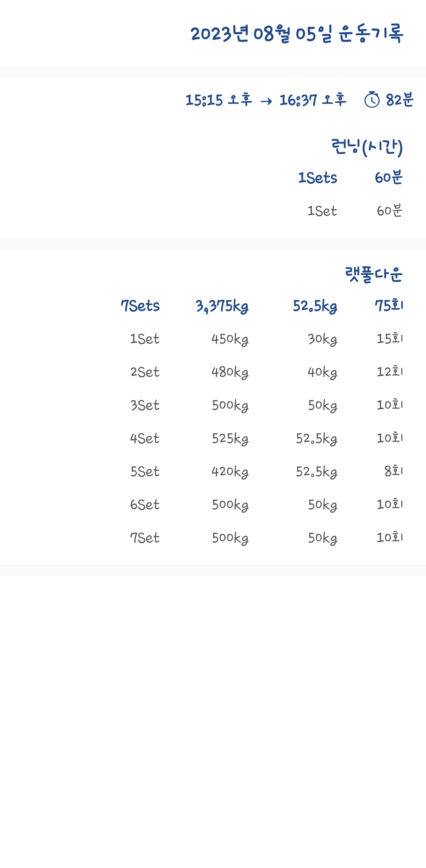Click the 1Sets summary under 런닝
426x868 pixels.
point(317,178)
